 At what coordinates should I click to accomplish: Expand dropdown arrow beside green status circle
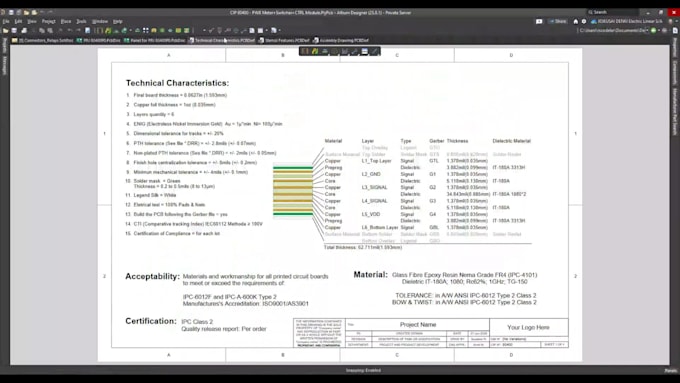(x=659, y=30)
